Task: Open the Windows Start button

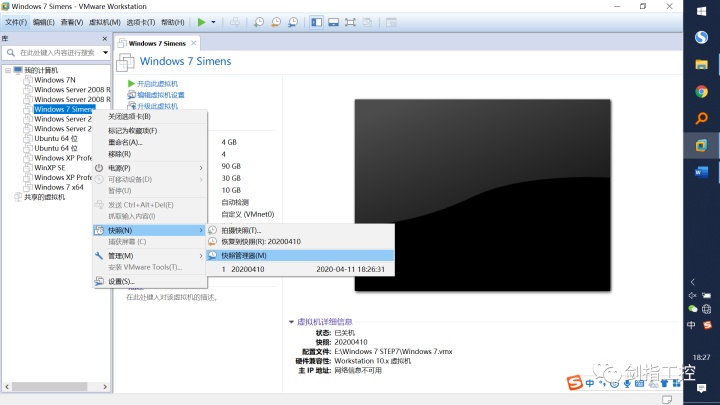Action: [x=701, y=11]
